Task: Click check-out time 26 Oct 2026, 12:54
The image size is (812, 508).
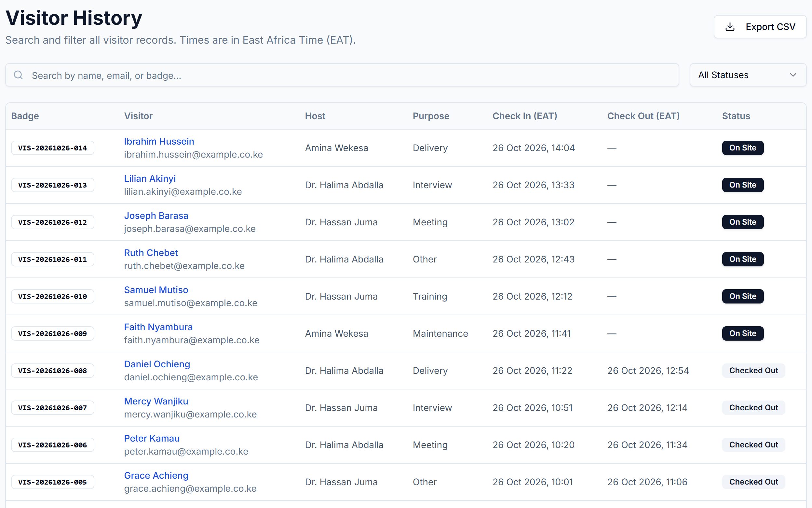Action: click(648, 371)
